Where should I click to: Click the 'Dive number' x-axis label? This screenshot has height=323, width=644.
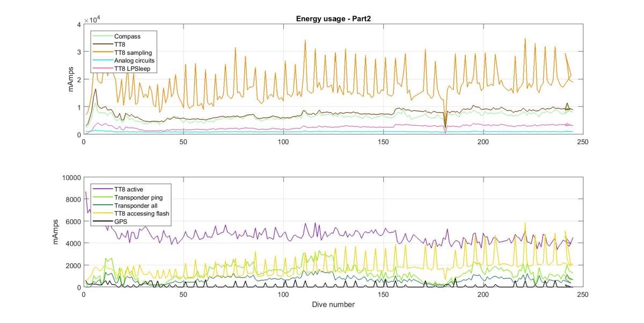[x=333, y=305]
